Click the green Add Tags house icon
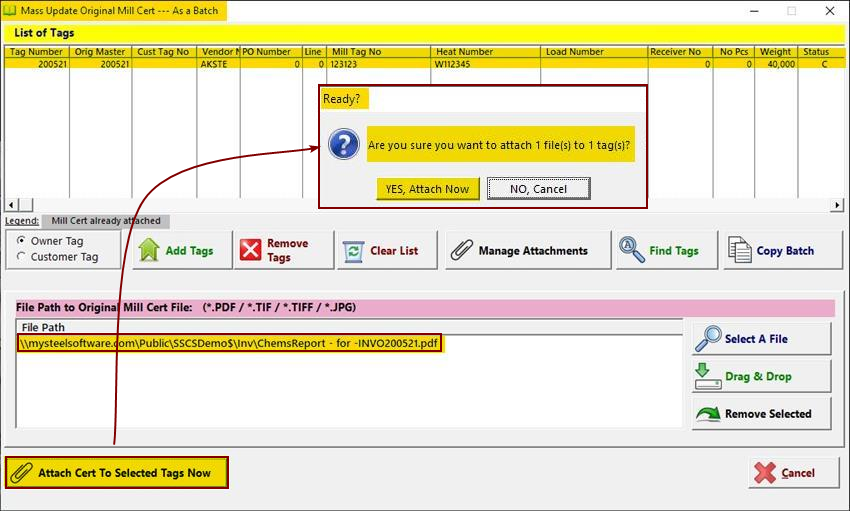 tap(149, 250)
